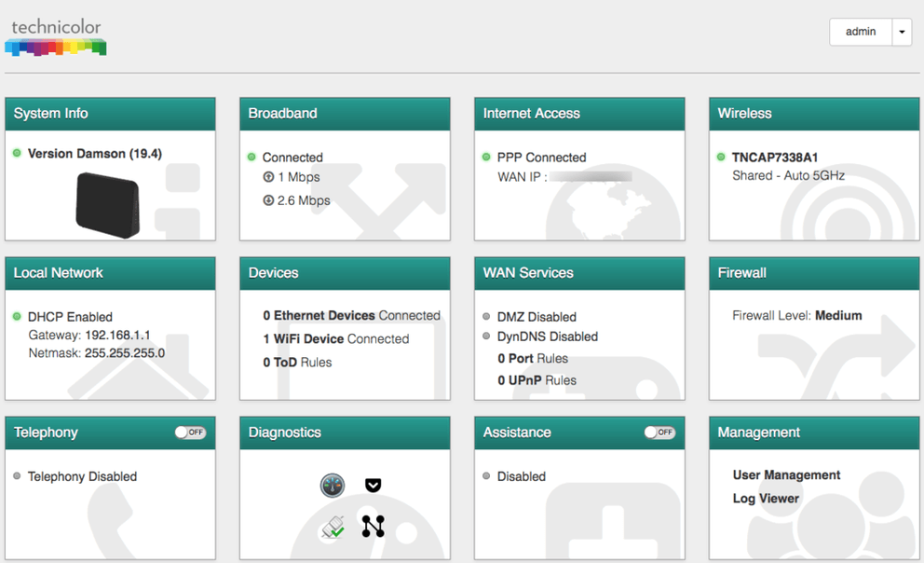Image resolution: width=924 pixels, height=563 pixels.
Task: Click the network topology icon in Diagnostics
Action: tap(373, 527)
